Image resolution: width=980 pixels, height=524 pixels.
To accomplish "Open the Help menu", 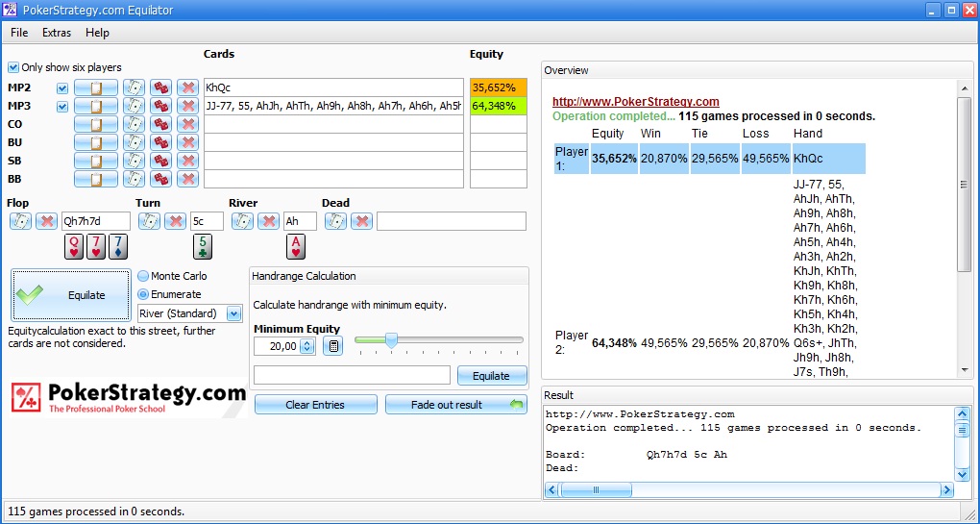I will (97, 33).
